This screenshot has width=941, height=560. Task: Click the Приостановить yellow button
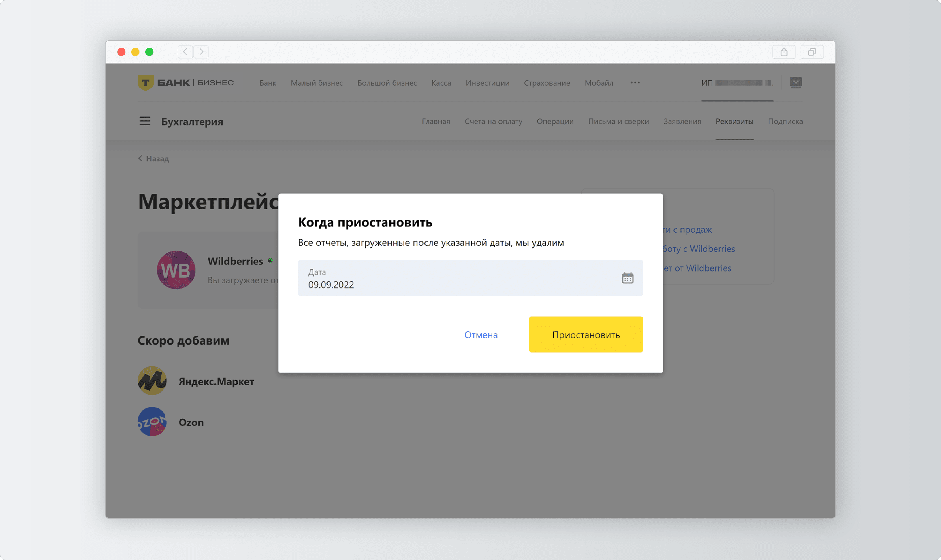[586, 334]
